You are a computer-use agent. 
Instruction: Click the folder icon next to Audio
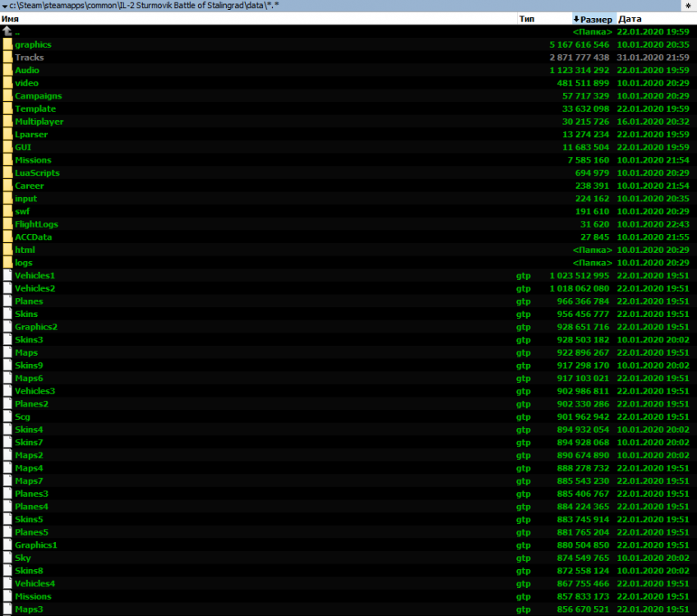(x=7, y=70)
